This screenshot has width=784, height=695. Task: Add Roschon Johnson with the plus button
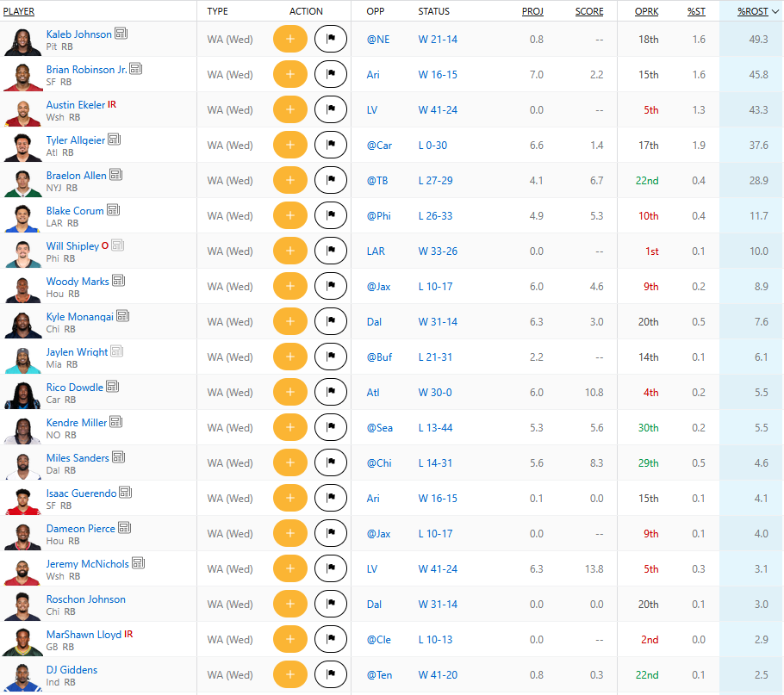tap(290, 604)
